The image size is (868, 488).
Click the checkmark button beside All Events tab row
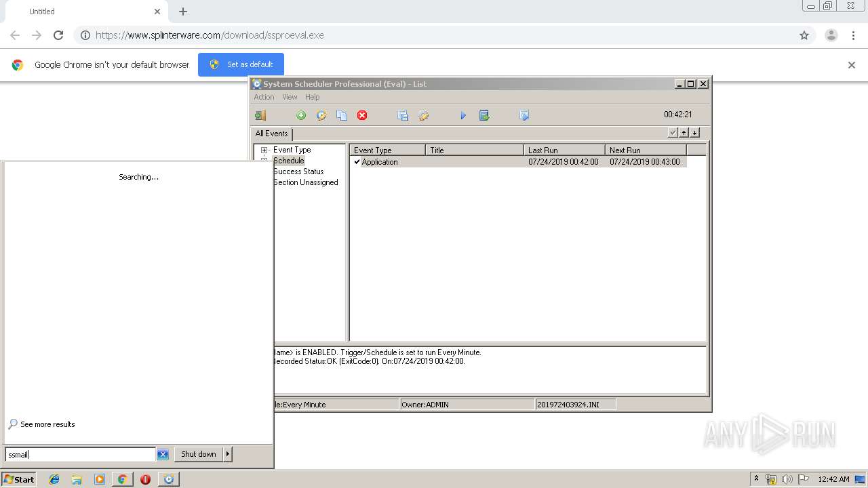[673, 133]
